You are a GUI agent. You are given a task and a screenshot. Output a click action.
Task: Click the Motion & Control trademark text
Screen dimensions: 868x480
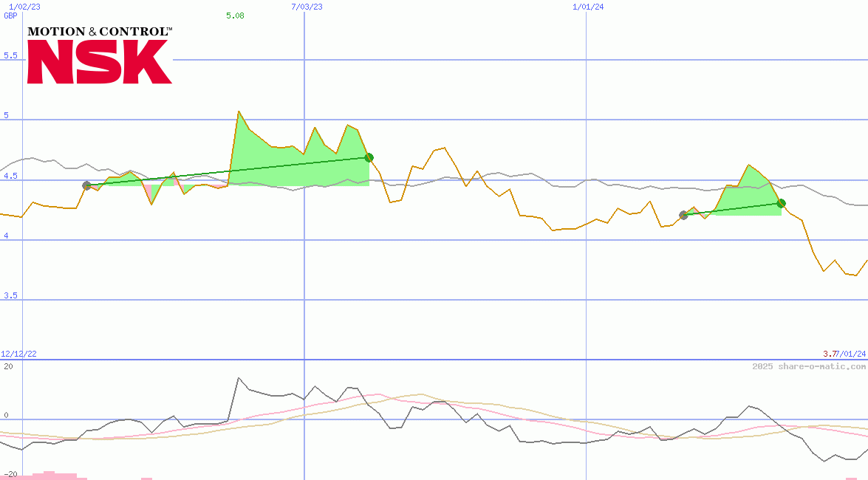tap(100, 31)
